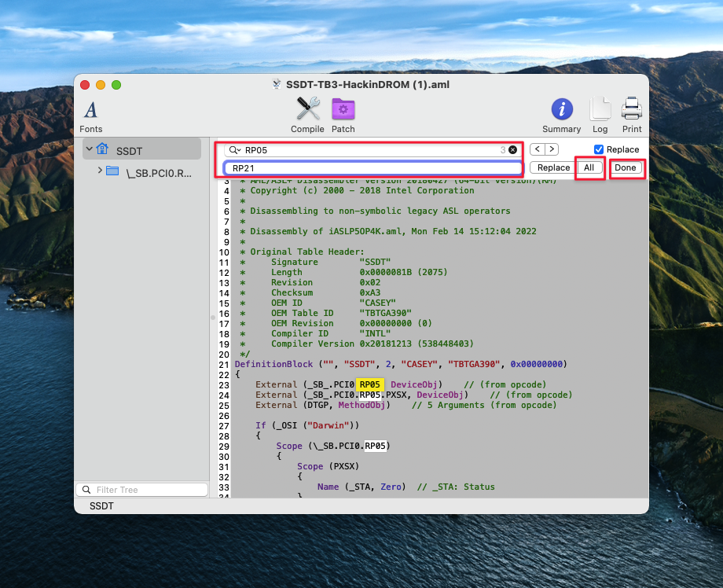Focus the RP21 replacement field
Image resolution: width=723 pixels, height=588 pixels.
[x=373, y=167]
